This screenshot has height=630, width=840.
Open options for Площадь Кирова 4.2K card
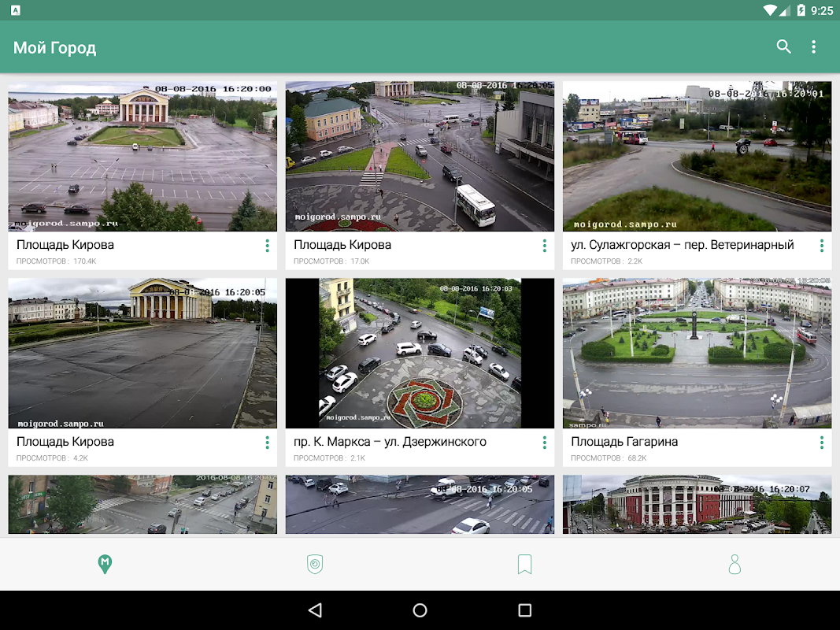tap(267, 443)
